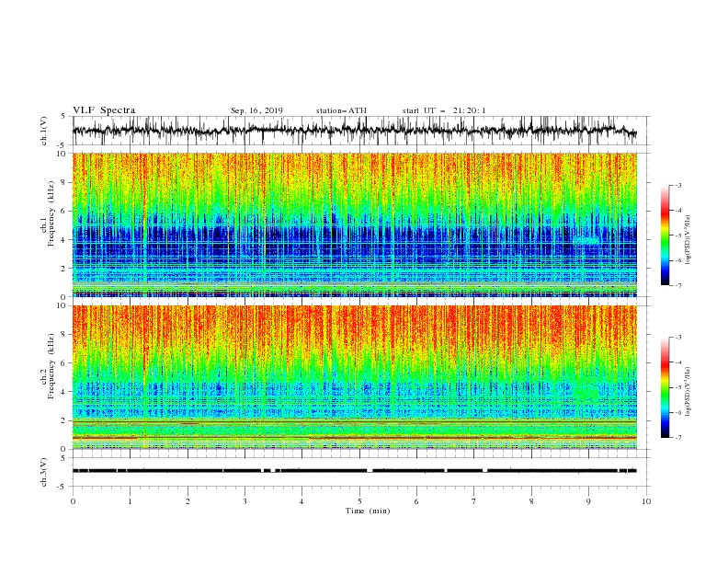Image resolution: width=728 pixels, height=563 pixels.
Task: Click the ch.1 colorbar log(PSD) label
Action: tap(688, 240)
